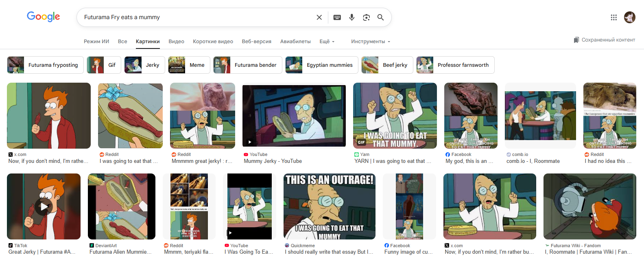Open the Google apps grid

pyautogui.click(x=613, y=18)
